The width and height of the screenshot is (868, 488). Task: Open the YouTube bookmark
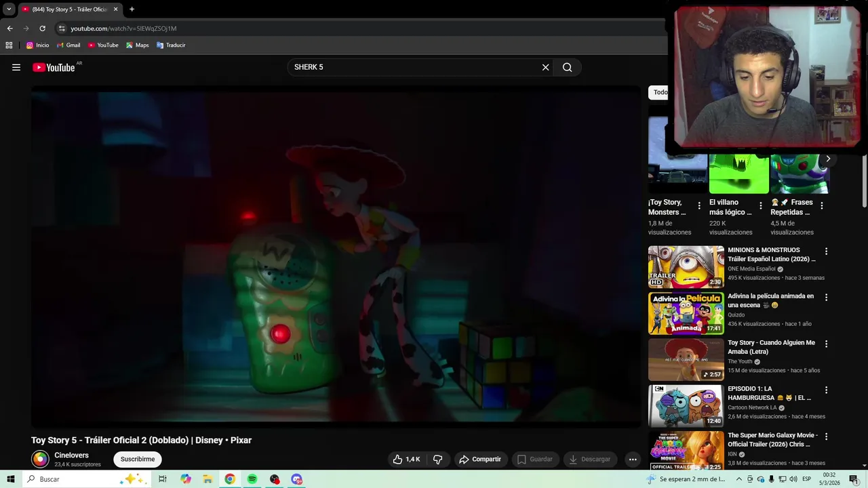(x=103, y=45)
